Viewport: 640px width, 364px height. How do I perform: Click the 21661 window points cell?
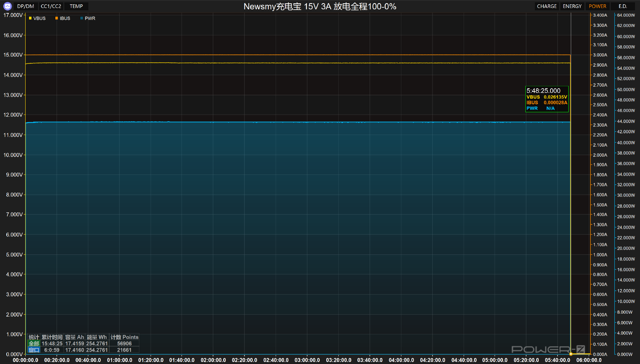(x=124, y=350)
